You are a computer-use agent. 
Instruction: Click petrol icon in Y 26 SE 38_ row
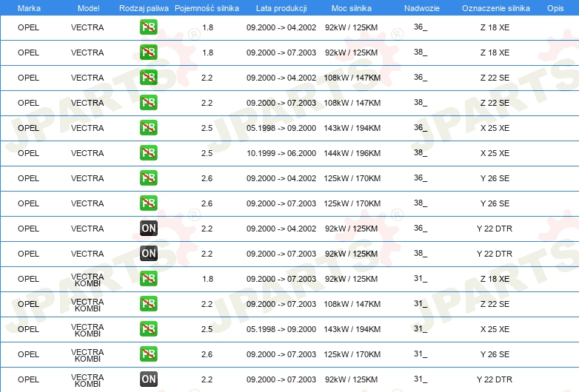[148, 203]
